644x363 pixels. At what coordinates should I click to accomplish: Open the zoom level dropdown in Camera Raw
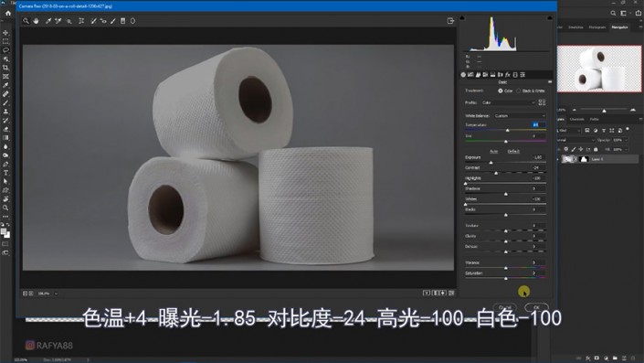tap(56, 294)
